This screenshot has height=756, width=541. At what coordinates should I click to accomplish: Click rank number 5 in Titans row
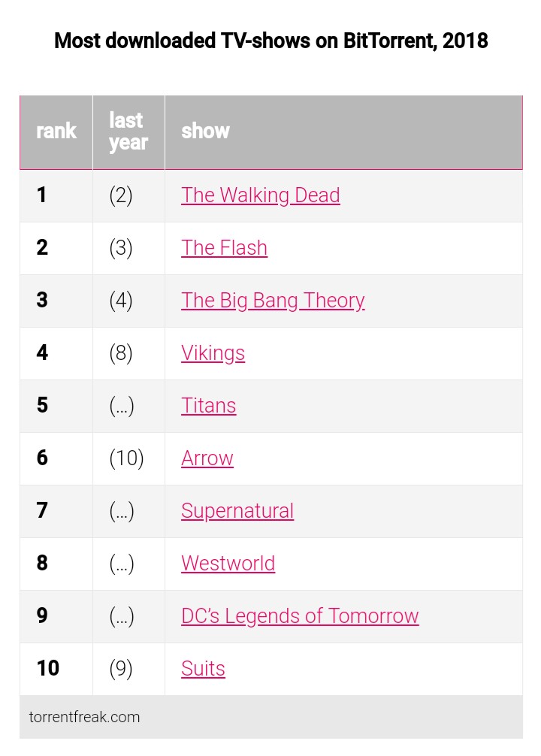click(x=42, y=406)
